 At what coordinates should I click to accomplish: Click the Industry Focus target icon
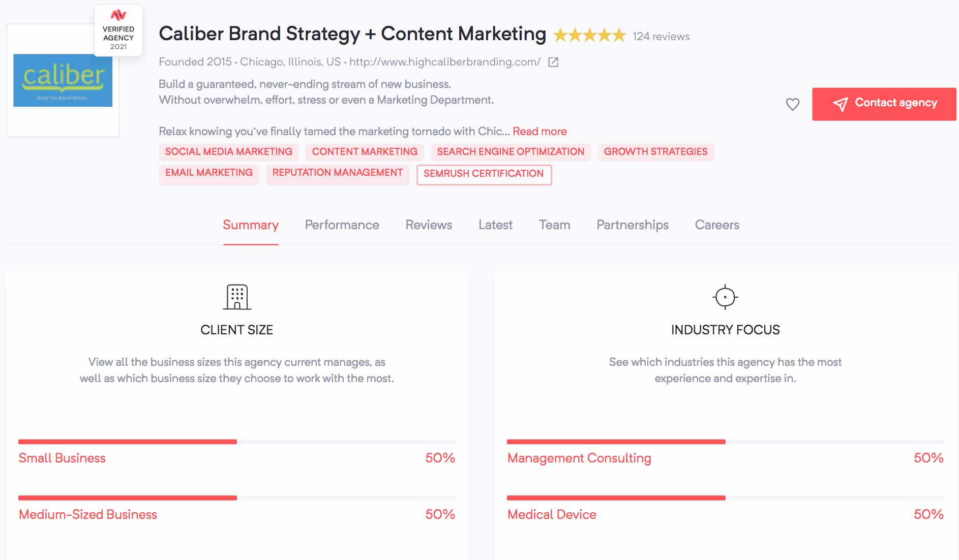(x=725, y=297)
